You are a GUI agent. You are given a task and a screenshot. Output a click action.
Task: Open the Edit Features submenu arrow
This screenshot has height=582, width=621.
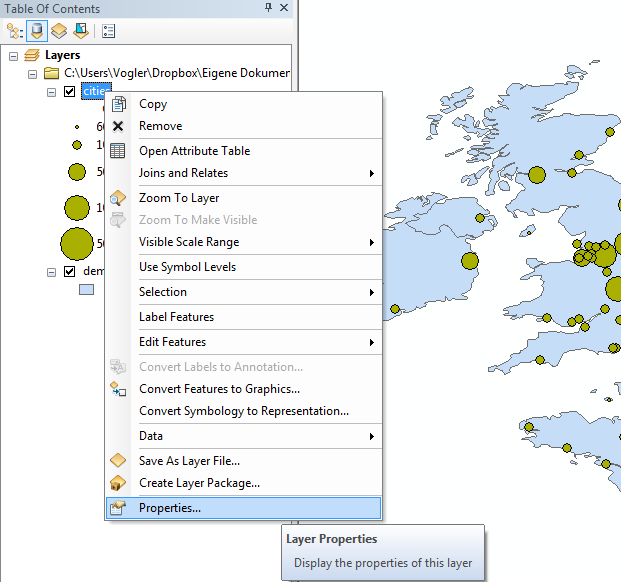pyautogui.click(x=371, y=342)
